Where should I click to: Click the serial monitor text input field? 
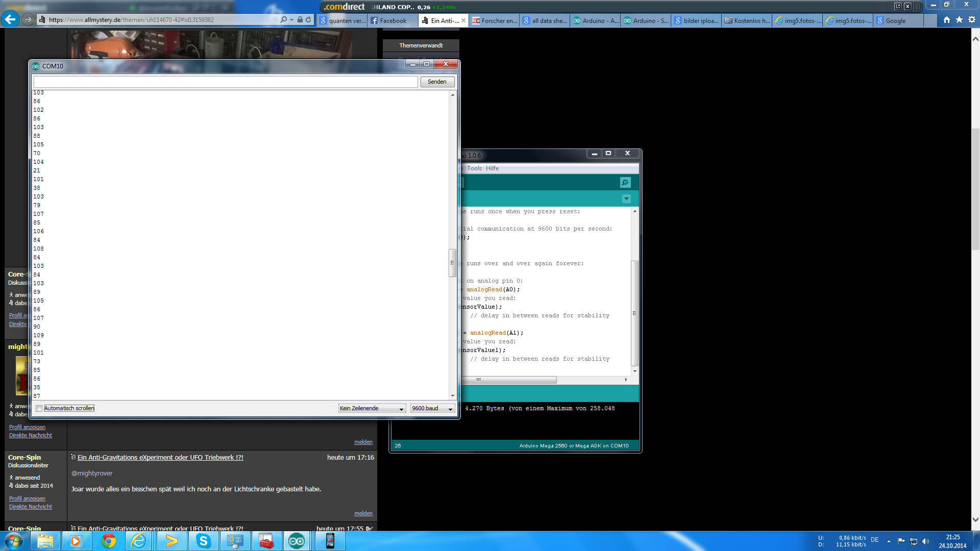tap(226, 82)
